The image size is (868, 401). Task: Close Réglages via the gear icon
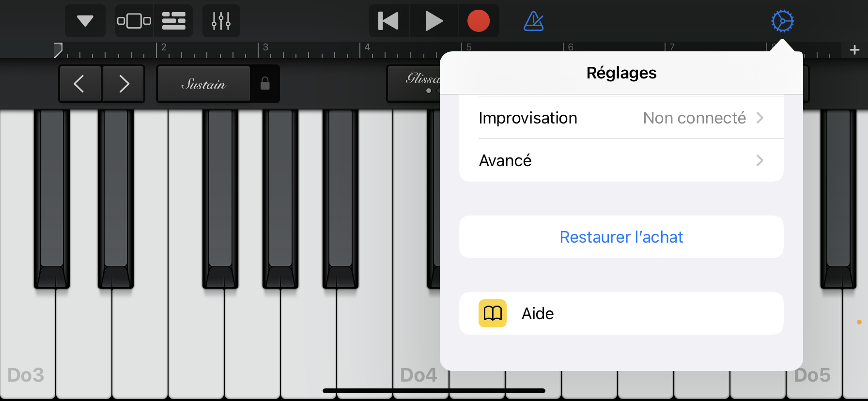782,21
